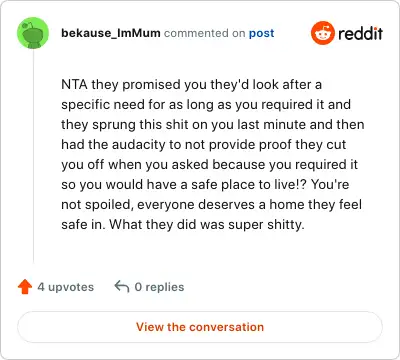Click the orange Reddit Snoo logo
The image size is (400, 360).
click(x=322, y=33)
